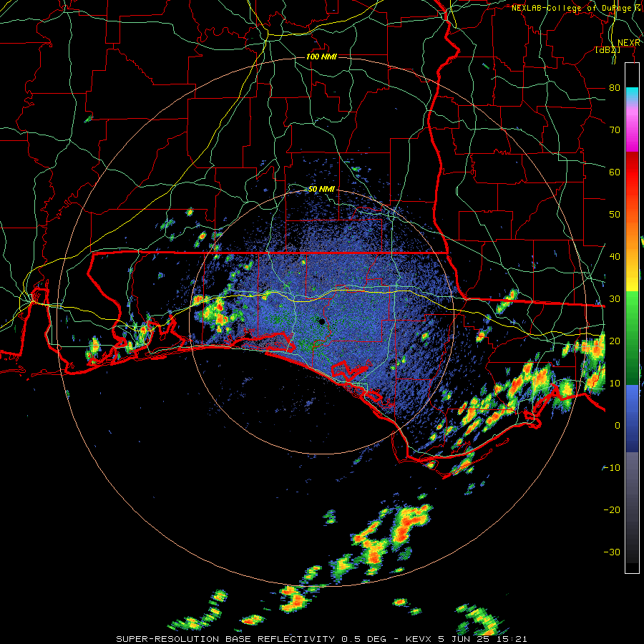This screenshot has height=644, width=644.
Task: Click the [dBZ] unit label above color bar
Action: (608, 50)
